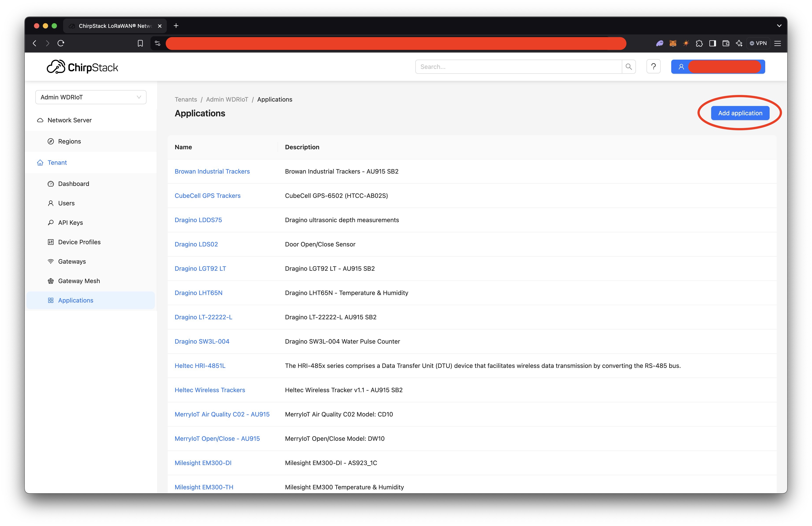Click the Admin WDRIoT breadcrumb link
Image resolution: width=812 pixels, height=526 pixels.
(x=227, y=99)
